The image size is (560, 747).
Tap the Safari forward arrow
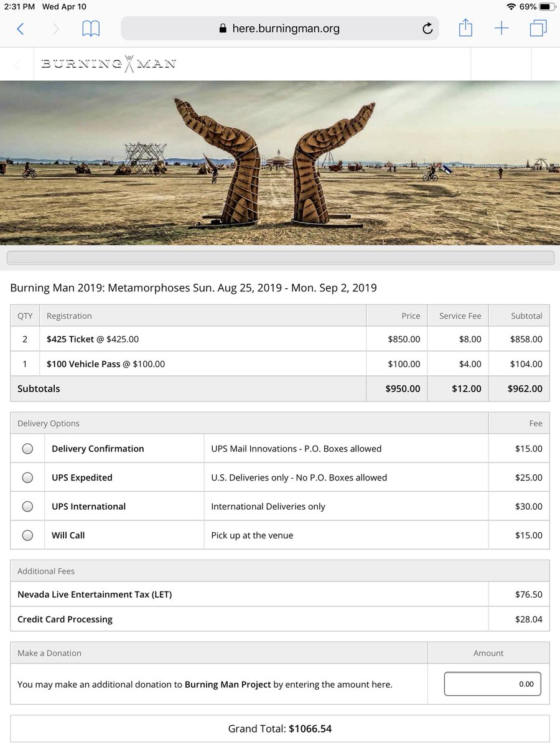pos(55,29)
